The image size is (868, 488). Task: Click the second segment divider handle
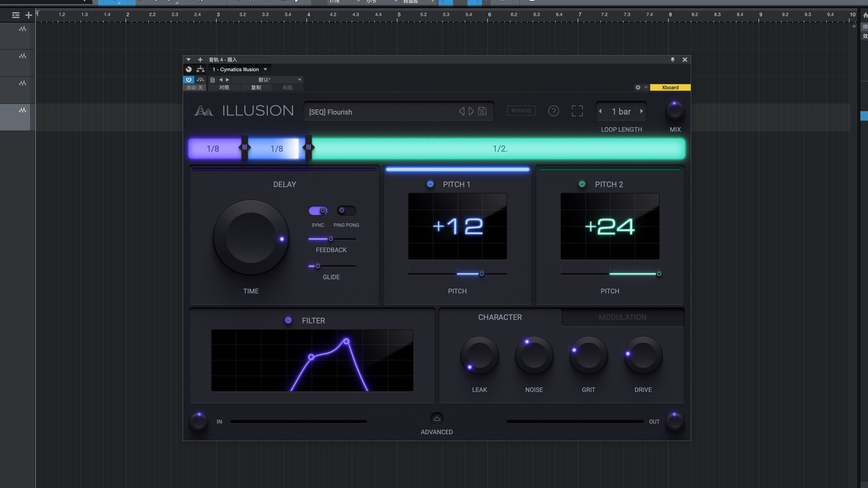point(308,147)
